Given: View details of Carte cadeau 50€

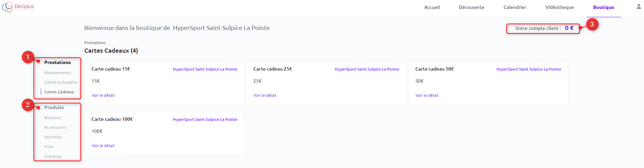Looking at the screenshot, I should 427,95.
